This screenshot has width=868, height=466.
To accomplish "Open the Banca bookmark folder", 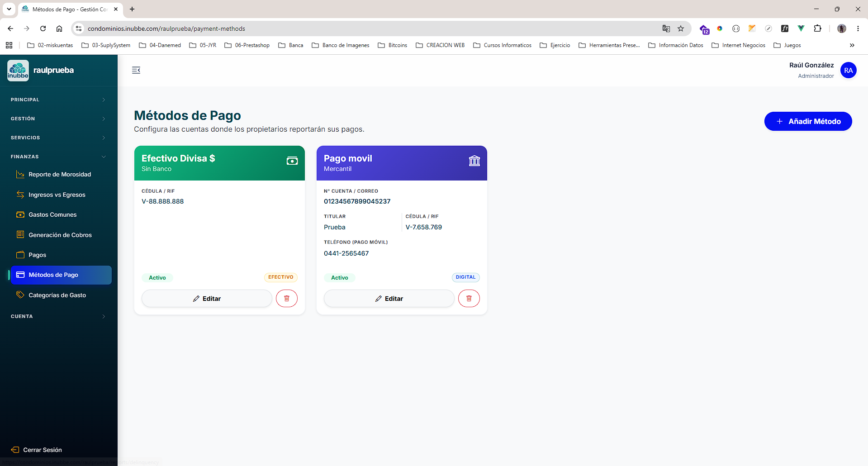I will click(x=291, y=45).
